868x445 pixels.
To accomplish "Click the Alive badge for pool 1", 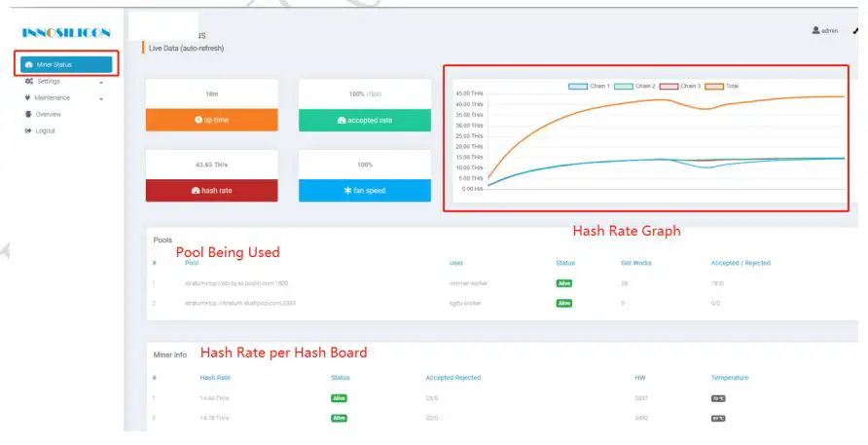I will 564,283.
